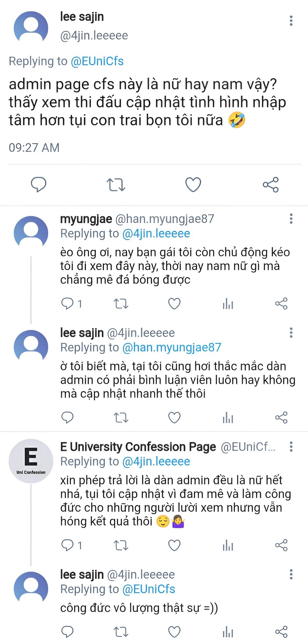Image resolution: width=308 pixels, height=644 pixels.
Task: Reply to the main post about admin gender
Action: [38, 184]
